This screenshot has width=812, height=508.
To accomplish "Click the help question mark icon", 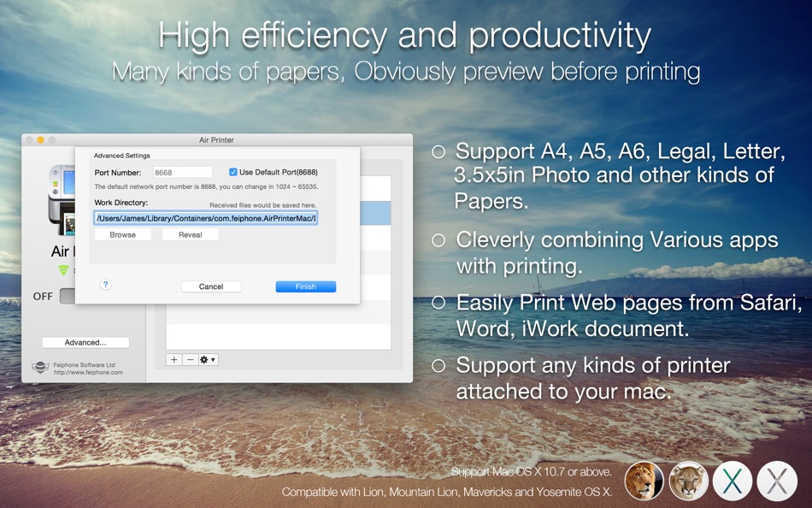I will 105,284.
